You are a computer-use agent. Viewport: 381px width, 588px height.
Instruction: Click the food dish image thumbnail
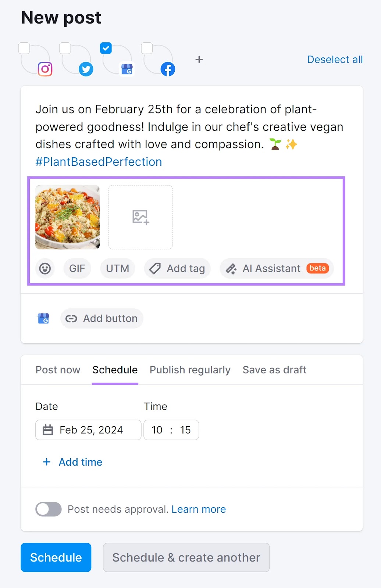pyautogui.click(x=67, y=217)
